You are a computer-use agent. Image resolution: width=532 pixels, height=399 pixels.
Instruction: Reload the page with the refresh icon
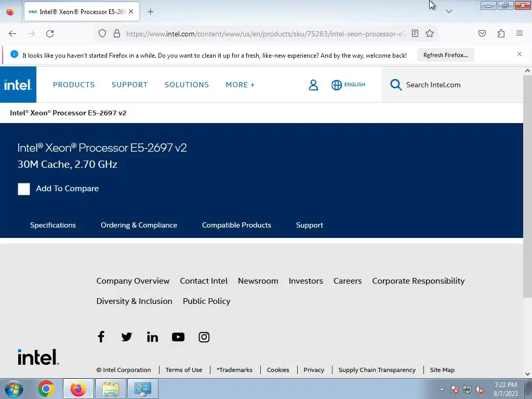click(50, 34)
